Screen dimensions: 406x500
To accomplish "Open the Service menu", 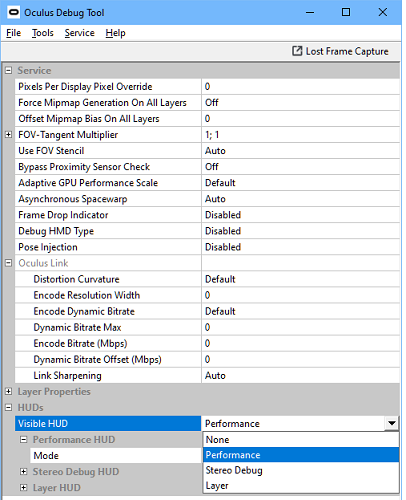I will [x=79, y=33].
